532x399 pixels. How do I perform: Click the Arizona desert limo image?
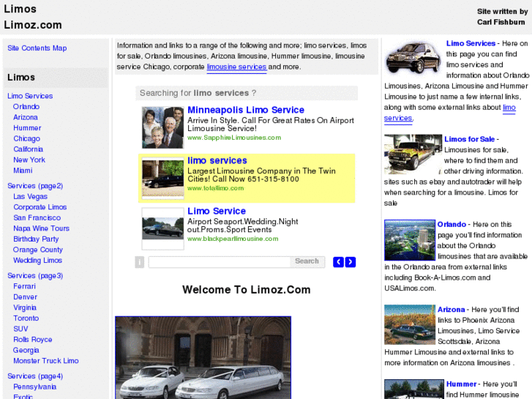tap(410, 324)
